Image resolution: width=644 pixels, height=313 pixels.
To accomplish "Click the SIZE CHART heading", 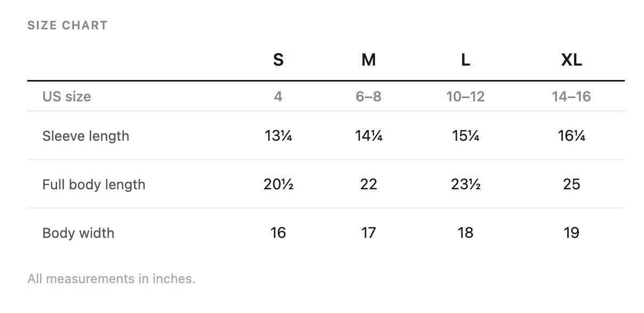I will (67, 25).
